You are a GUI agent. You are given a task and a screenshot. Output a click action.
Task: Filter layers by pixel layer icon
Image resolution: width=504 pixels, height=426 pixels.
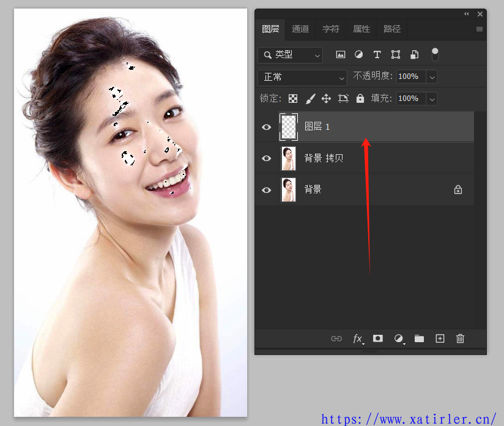[x=341, y=54]
